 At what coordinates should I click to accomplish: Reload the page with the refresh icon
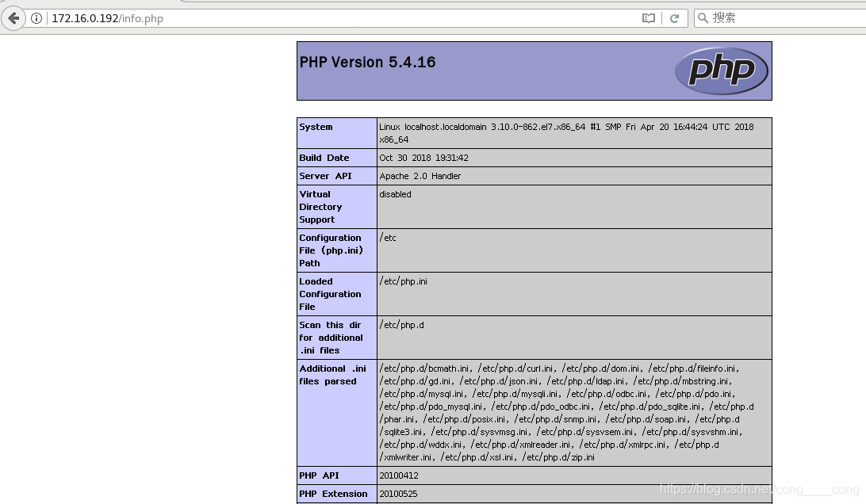(674, 18)
